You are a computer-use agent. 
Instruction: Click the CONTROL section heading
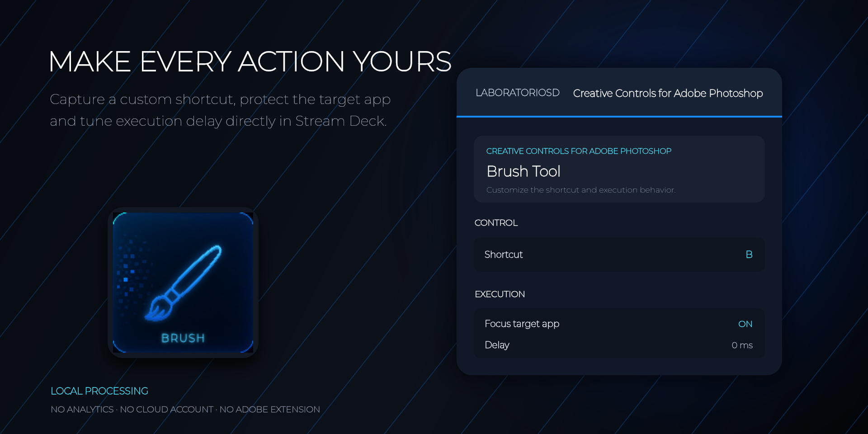pos(496,223)
